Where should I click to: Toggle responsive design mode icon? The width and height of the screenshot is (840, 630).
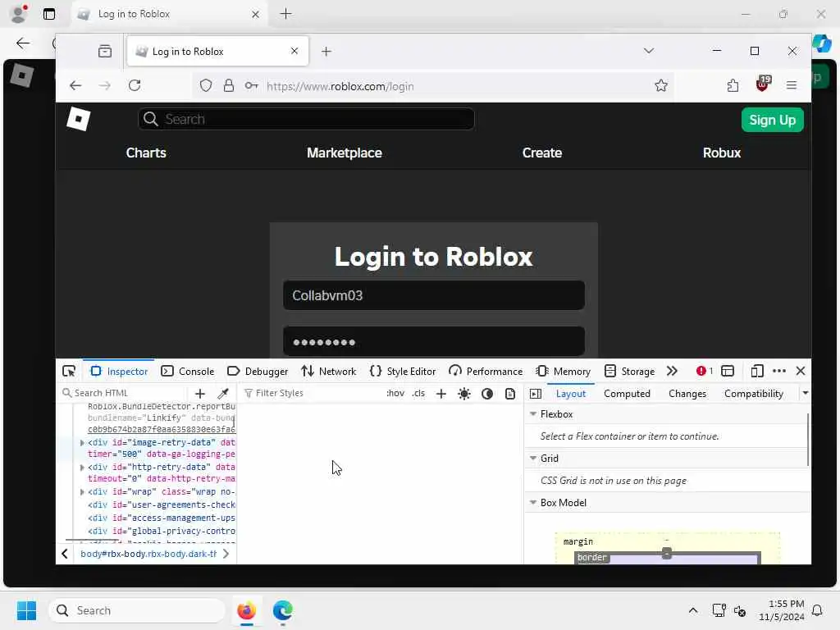tap(756, 372)
